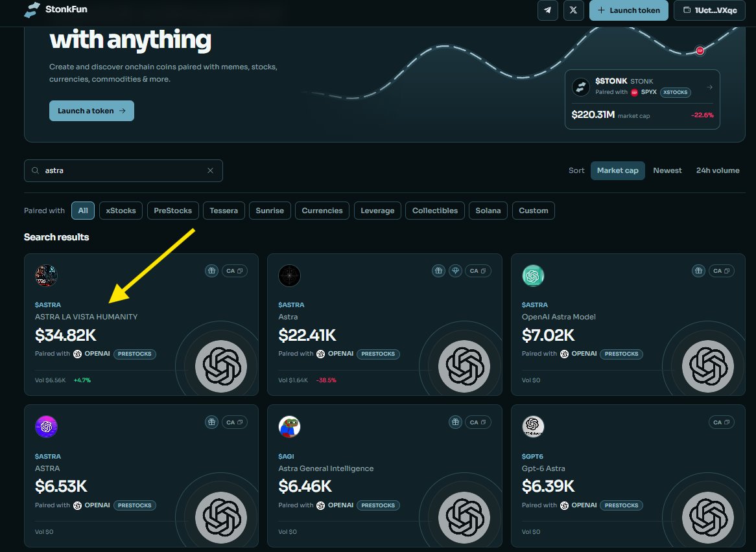This screenshot has width=756, height=552.
Task: Click the $220.31M market cap value
Action: tap(593, 115)
